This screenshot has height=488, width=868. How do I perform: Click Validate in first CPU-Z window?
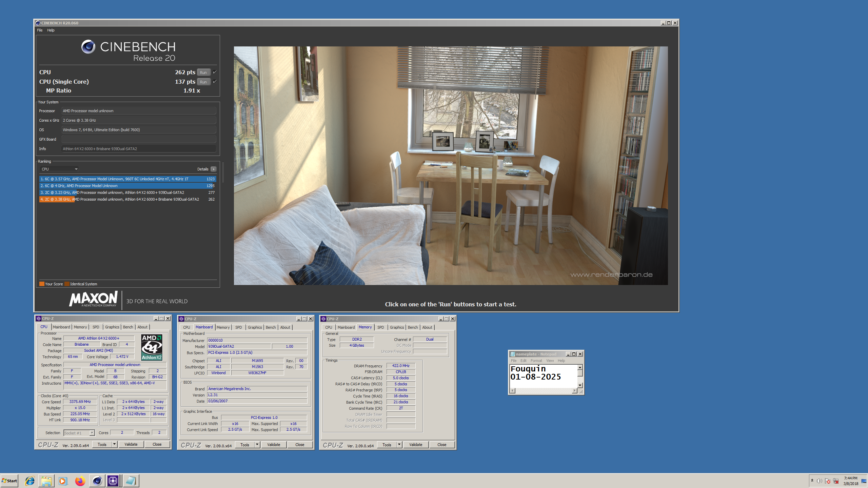pyautogui.click(x=131, y=444)
